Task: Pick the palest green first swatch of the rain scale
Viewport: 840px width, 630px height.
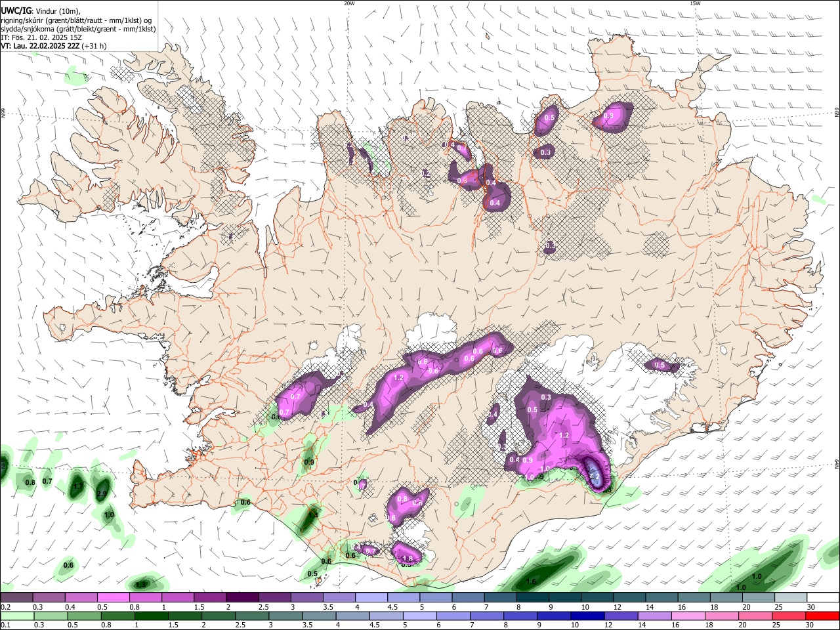Action: 17,616
